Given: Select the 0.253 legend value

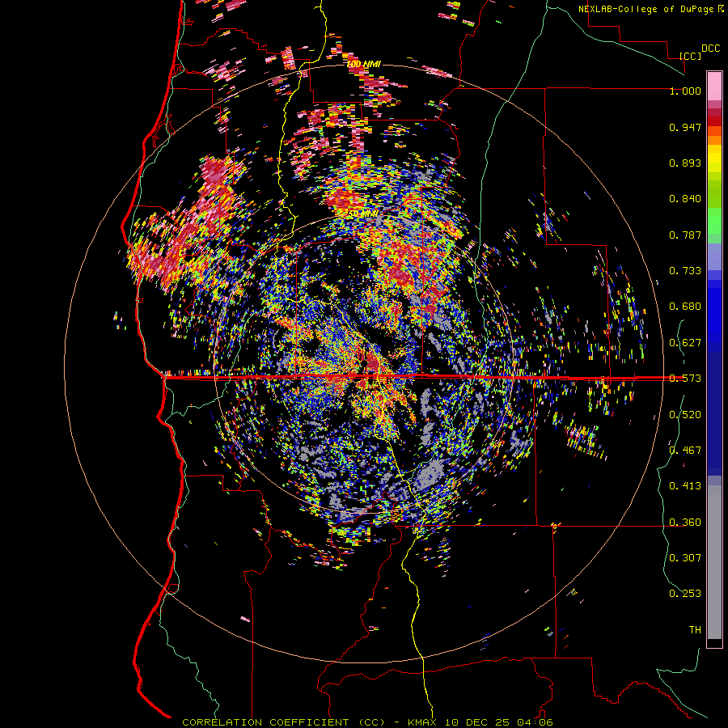Looking at the screenshot, I should point(685,594).
